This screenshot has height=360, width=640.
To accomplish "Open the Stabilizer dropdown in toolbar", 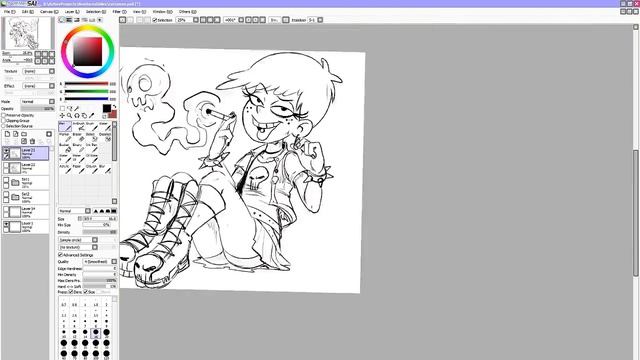I will pyautogui.click(x=315, y=20).
